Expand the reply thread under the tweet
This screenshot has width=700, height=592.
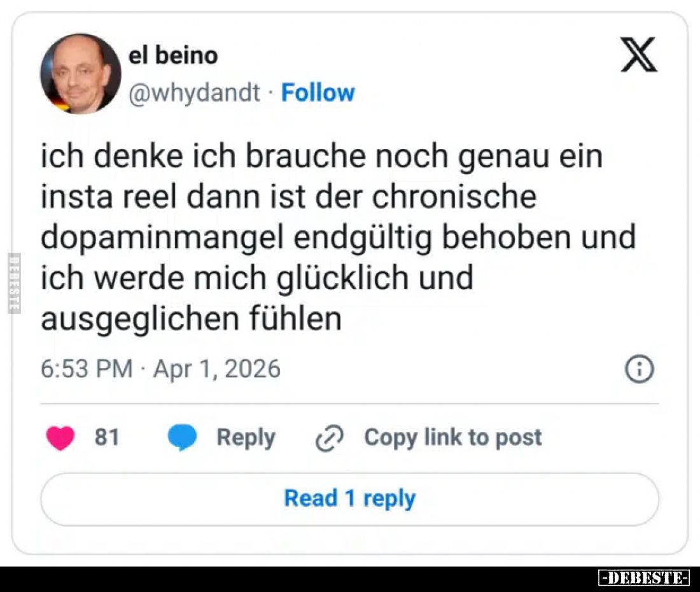(349, 499)
